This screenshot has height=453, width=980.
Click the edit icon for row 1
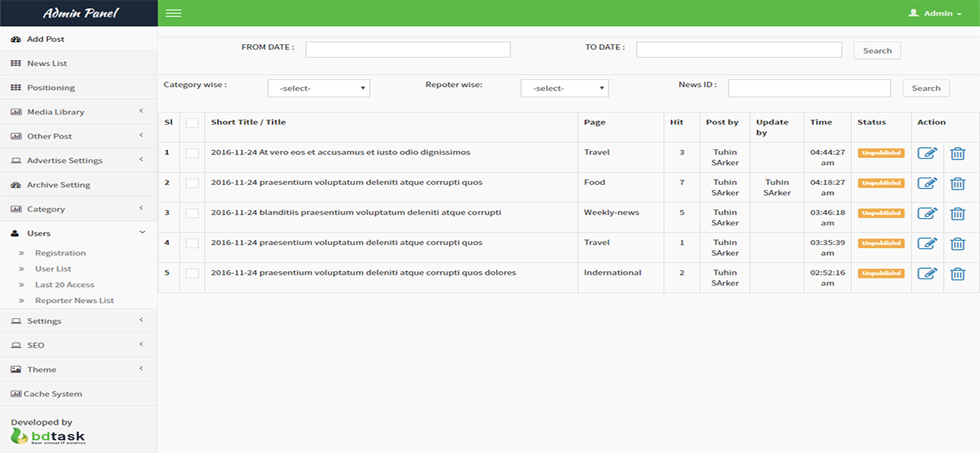point(927,153)
